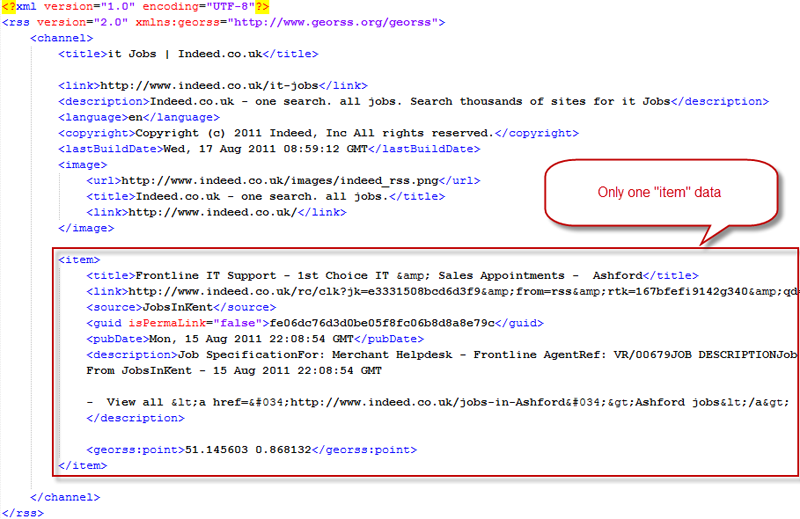Click the opening <image> tag
The height and width of the screenshot is (519, 800).
click(x=83, y=165)
